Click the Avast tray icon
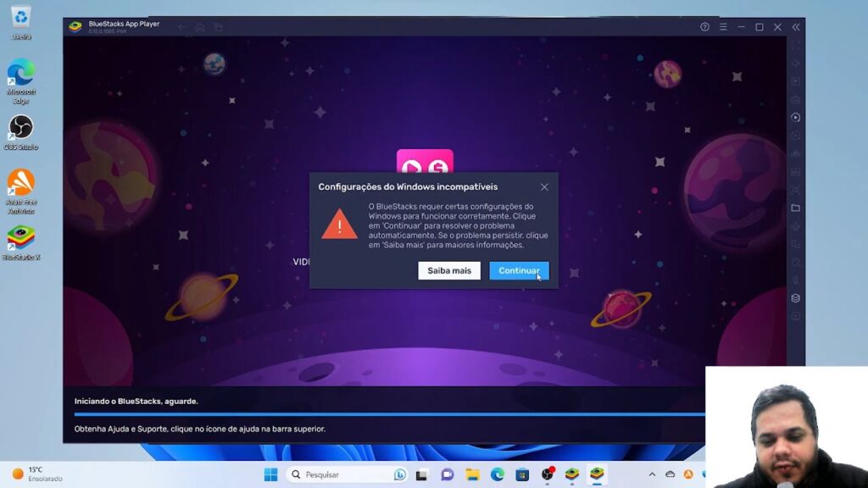 coord(688,474)
